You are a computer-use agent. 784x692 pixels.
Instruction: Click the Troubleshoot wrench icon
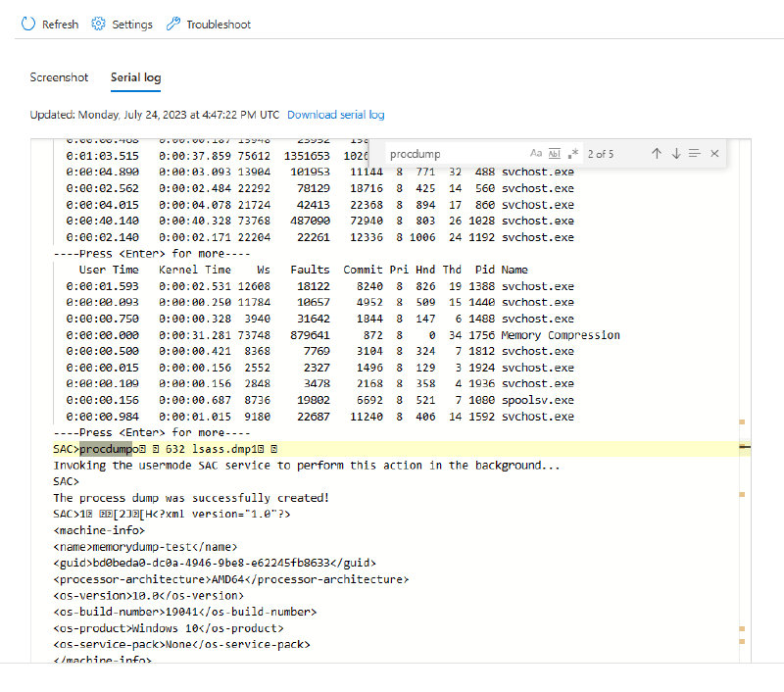[x=173, y=25]
